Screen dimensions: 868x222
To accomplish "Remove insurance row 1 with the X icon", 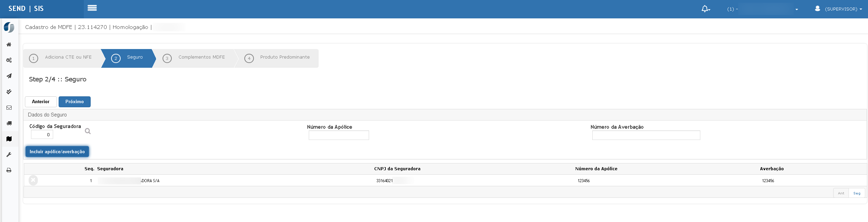I will pos(33,180).
